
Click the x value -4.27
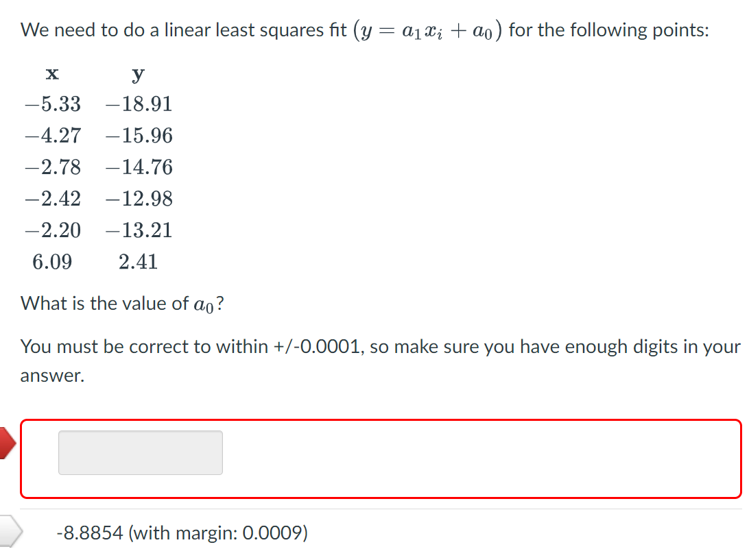pos(53,135)
